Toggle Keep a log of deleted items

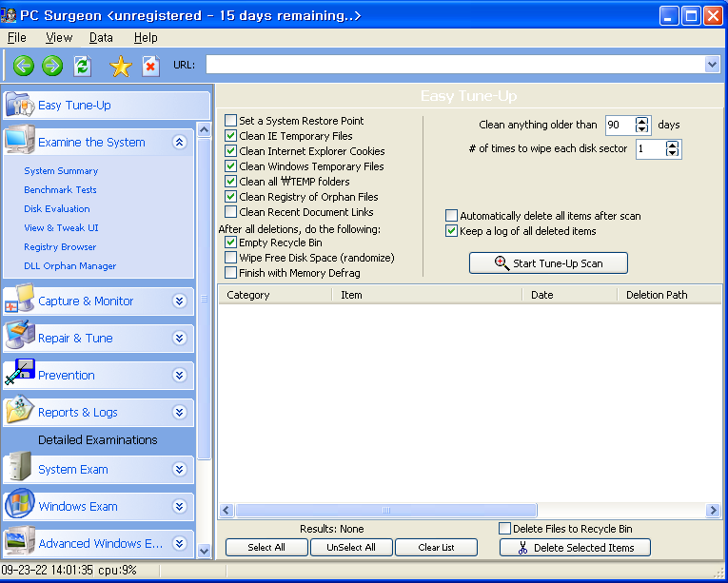(451, 231)
